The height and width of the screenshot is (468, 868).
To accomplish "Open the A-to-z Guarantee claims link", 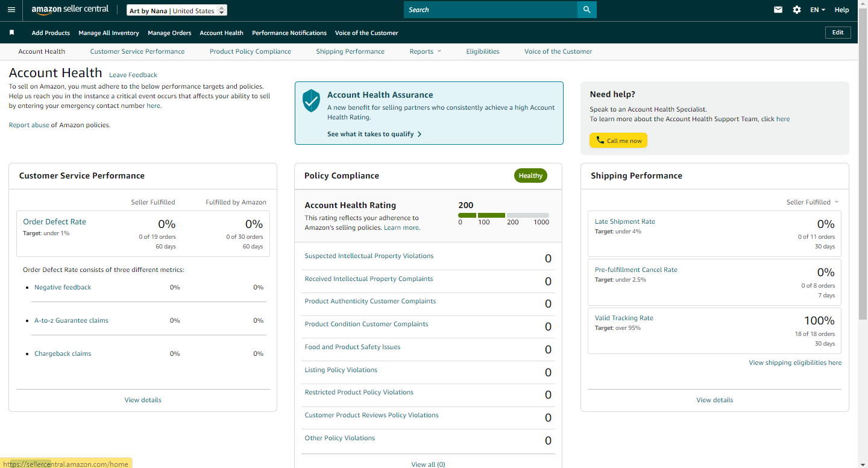I will coord(71,320).
